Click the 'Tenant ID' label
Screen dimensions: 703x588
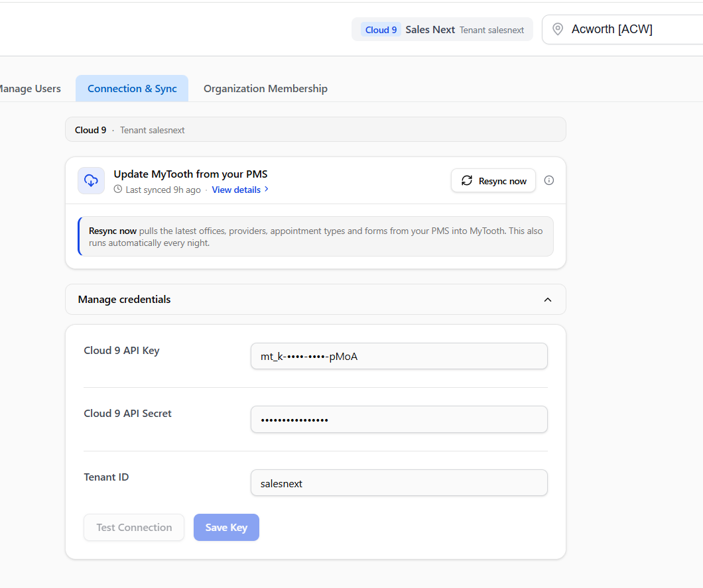tap(106, 477)
